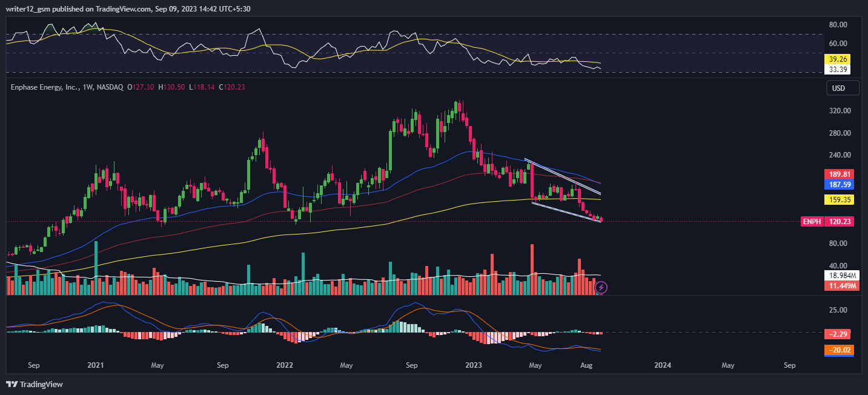Click the ENPH symbol price tag

812,222
